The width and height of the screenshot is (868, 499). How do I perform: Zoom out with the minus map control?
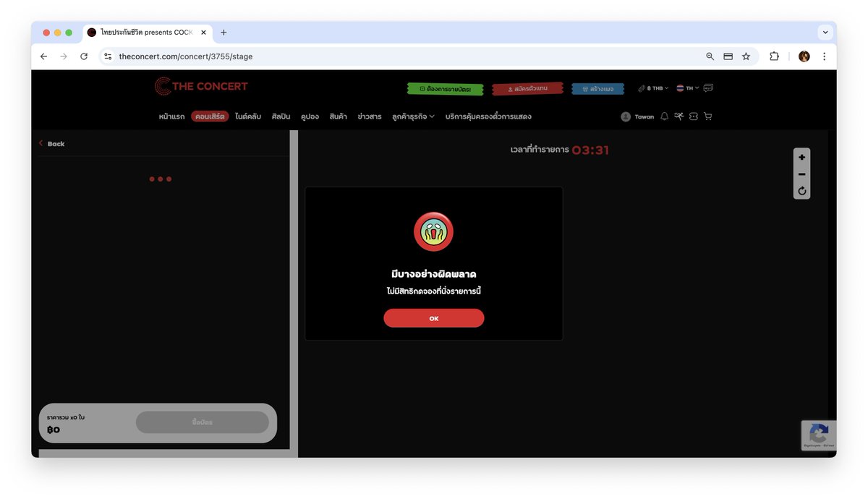point(801,174)
